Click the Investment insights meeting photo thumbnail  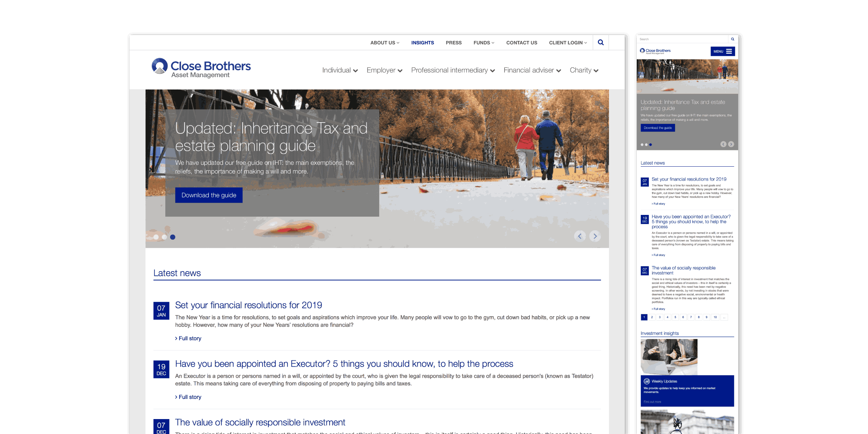point(669,357)
